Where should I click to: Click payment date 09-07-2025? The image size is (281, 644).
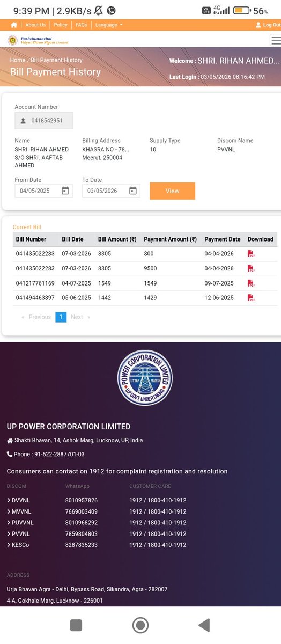point(219,283)
